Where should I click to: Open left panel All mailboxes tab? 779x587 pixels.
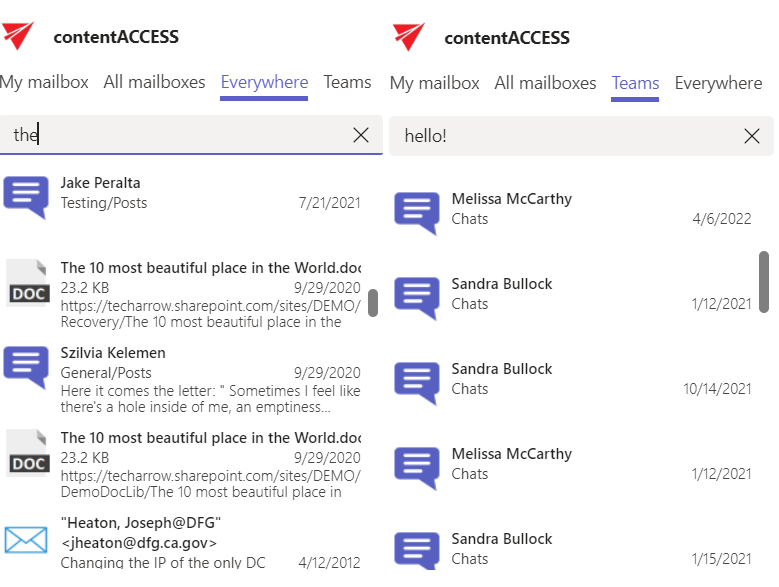coord(154,82)
